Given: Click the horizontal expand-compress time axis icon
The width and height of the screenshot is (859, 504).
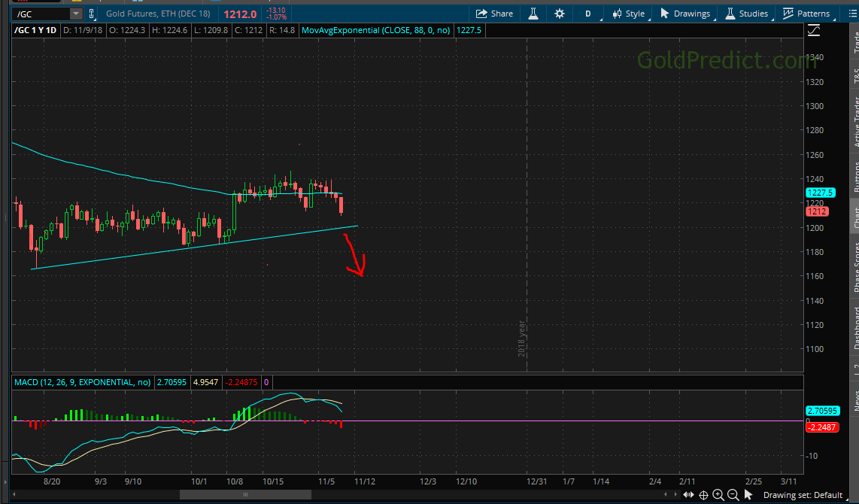Looking at the screenshot, I should pyautogui.click(x=688, y=494).
